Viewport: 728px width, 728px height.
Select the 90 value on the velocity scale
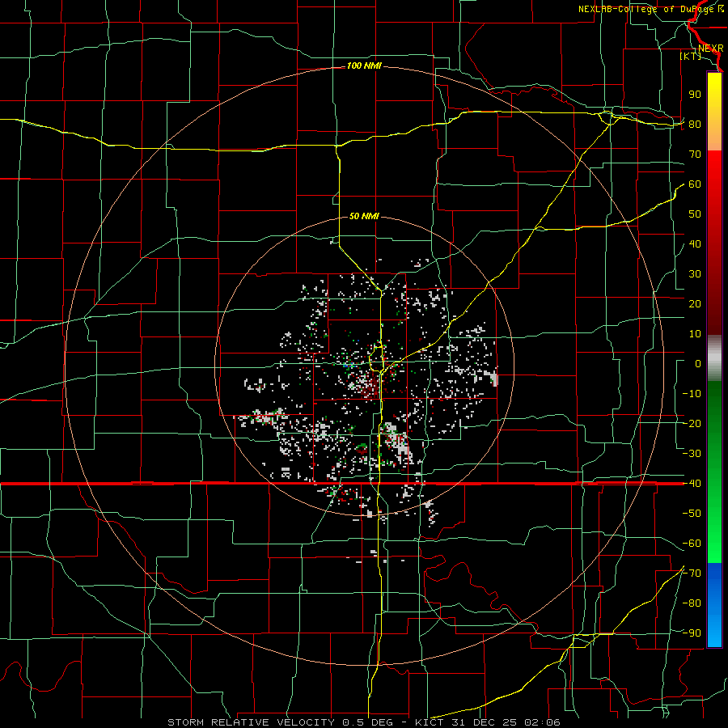click(x=695, y=95)
